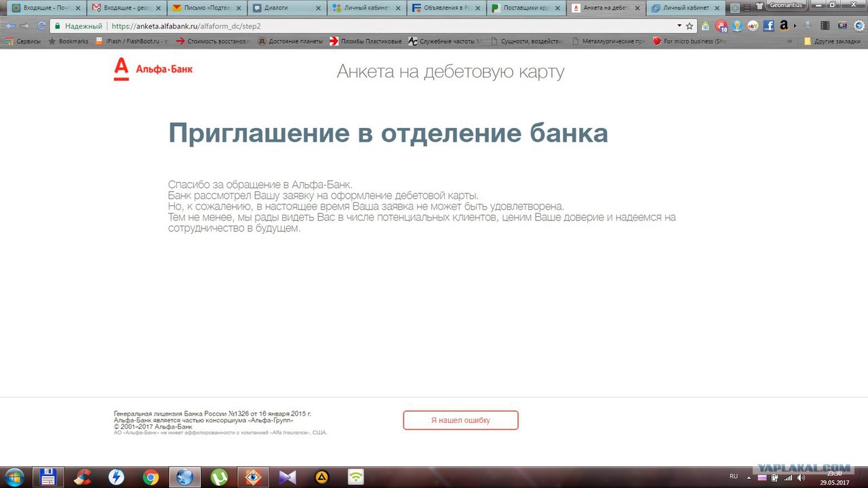Open Visual Studio from the taskbar

[288, 477]
